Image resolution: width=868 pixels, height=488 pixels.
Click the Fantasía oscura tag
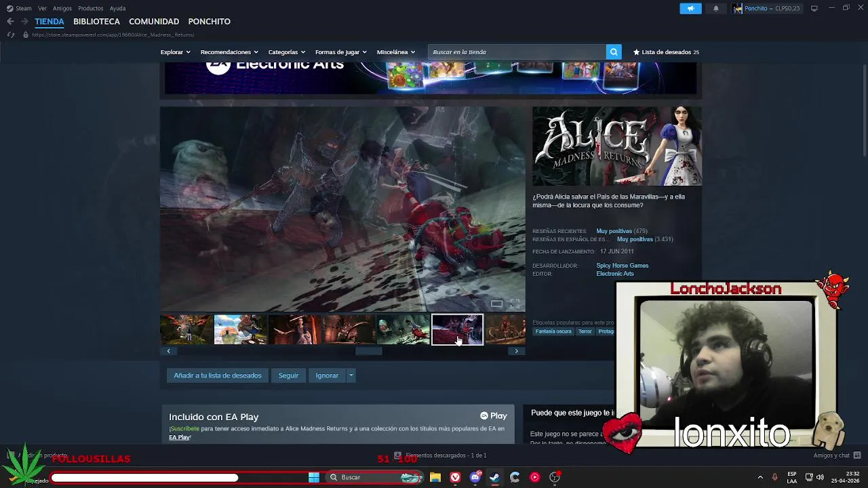[553, 331]
